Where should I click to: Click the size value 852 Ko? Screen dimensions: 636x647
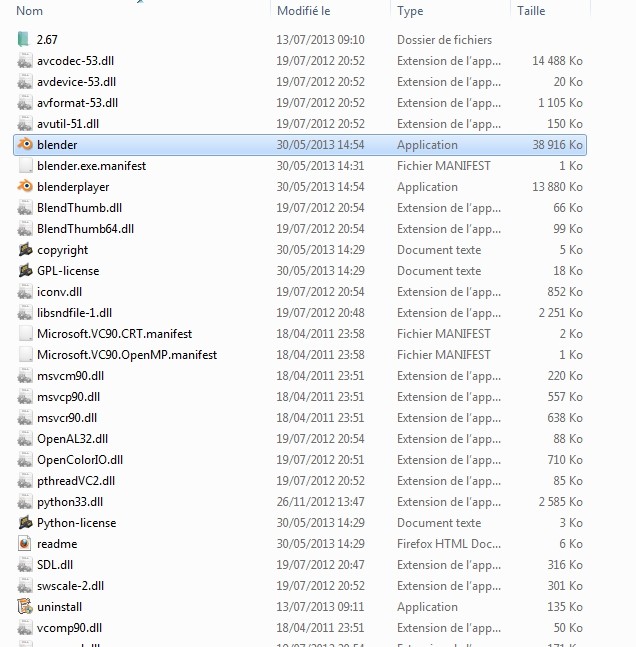[x=565, y=292]
